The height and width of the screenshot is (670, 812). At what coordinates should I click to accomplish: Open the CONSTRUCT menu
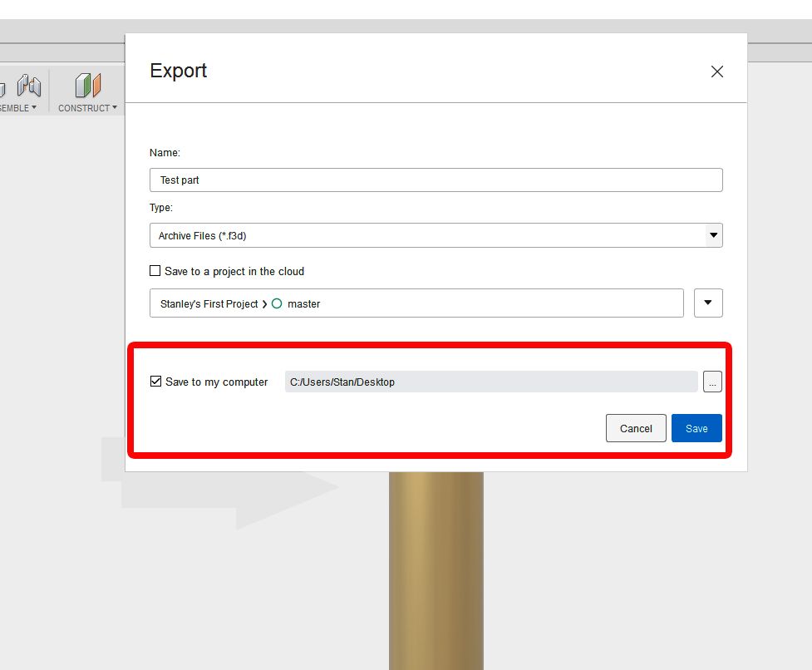click(87, 108)
